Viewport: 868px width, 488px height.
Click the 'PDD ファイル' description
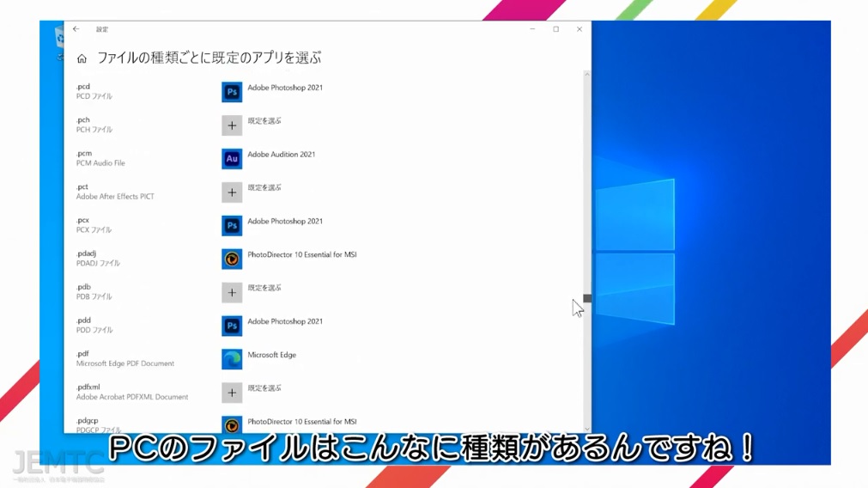coord(94,330)
